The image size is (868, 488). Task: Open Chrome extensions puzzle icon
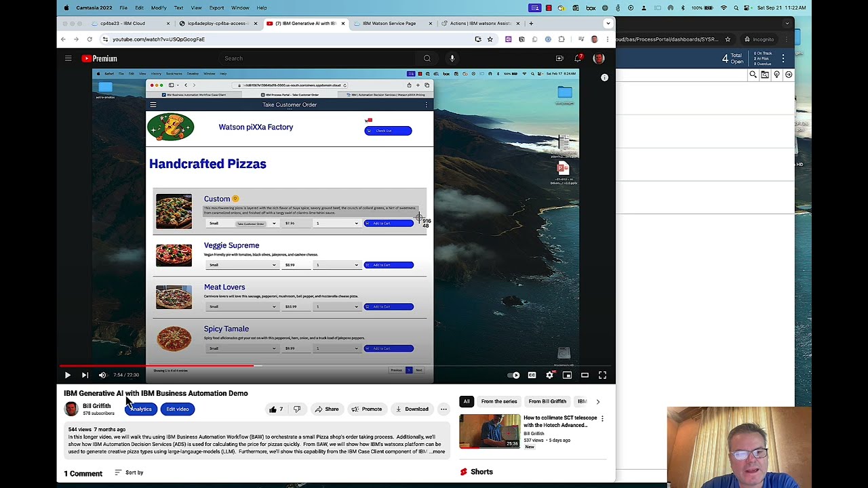[561, 39]
